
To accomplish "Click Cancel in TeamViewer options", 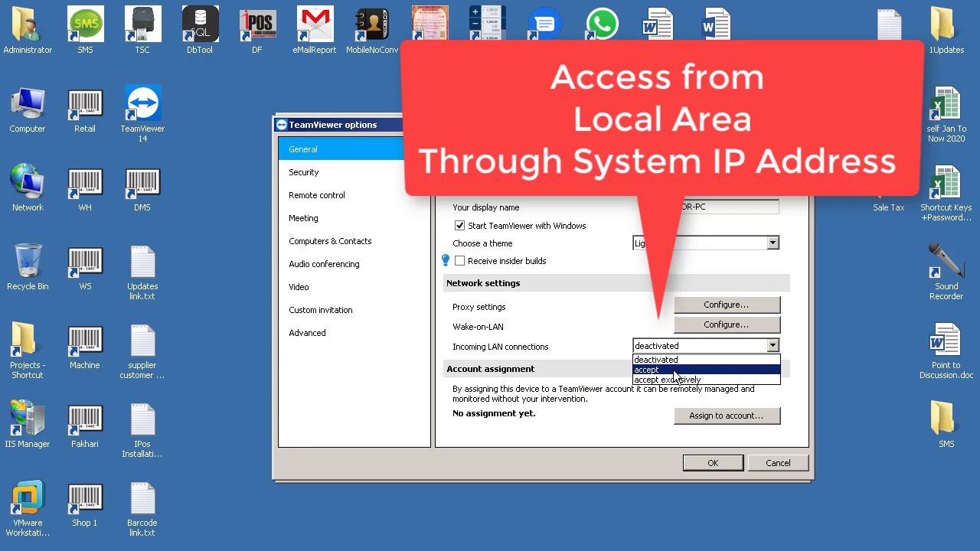I will [x=778, y=463].
